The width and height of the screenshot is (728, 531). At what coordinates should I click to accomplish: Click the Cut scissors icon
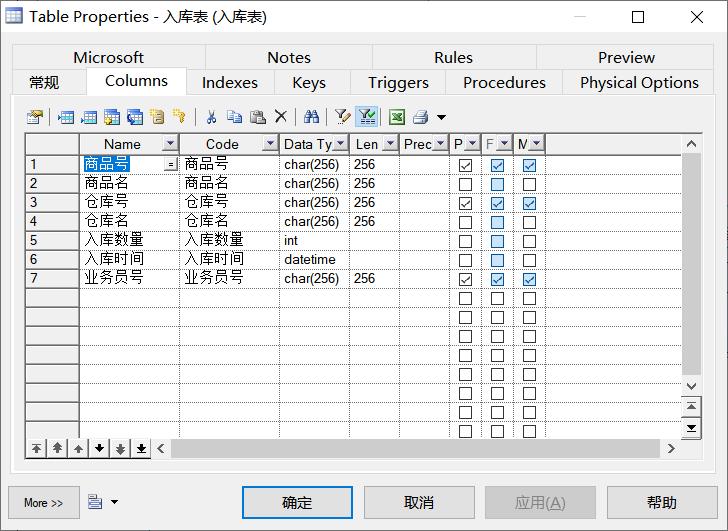(x=211, y=117)
